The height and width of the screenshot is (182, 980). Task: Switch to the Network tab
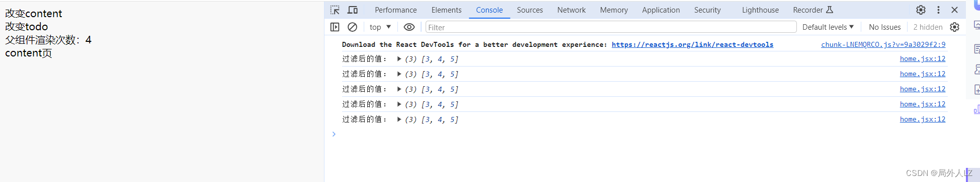[571, 10]
